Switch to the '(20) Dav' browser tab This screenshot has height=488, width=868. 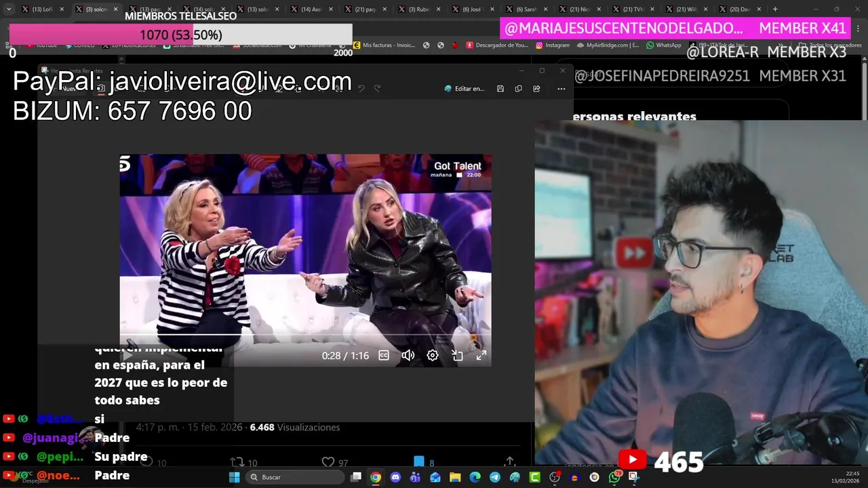pos(741,9)
